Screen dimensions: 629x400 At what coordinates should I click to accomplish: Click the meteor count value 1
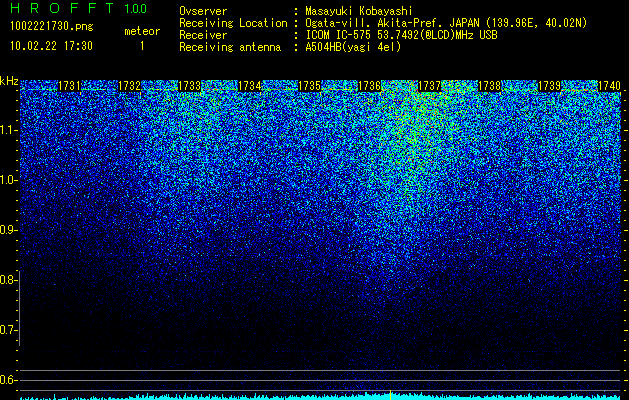pyautogui.click(x=142, y=46)
